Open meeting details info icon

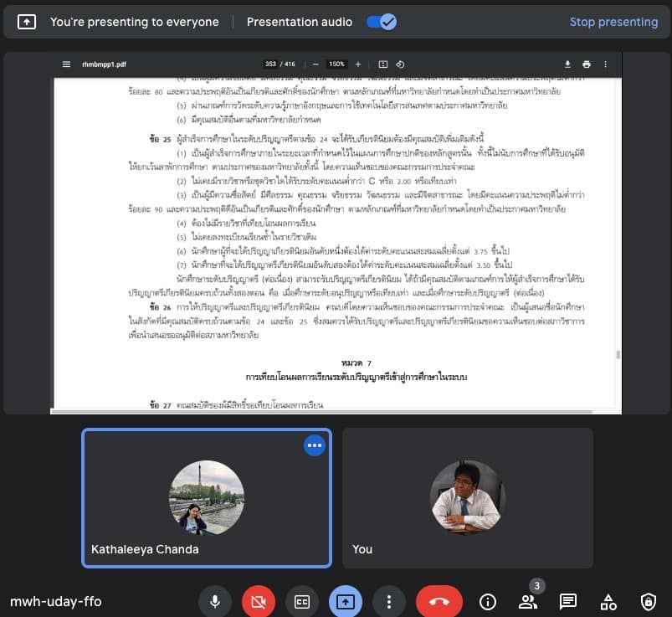[x=487, y=601]
